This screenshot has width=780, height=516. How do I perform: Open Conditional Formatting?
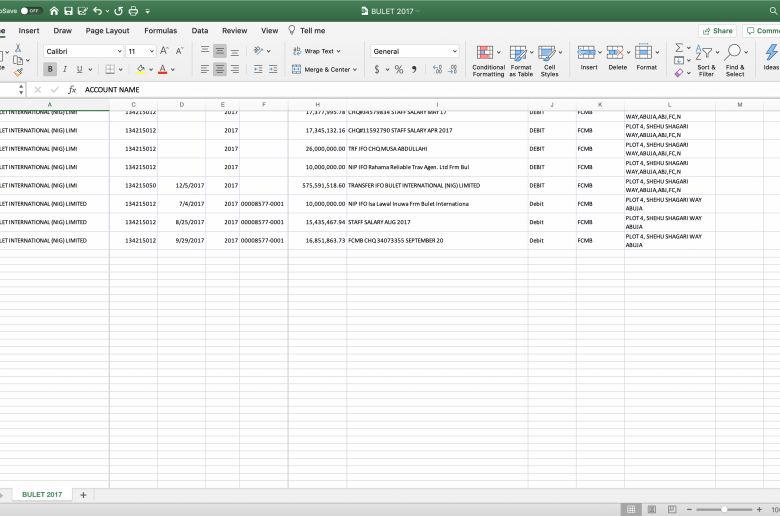pyautogui.click(x=488, y=60)
